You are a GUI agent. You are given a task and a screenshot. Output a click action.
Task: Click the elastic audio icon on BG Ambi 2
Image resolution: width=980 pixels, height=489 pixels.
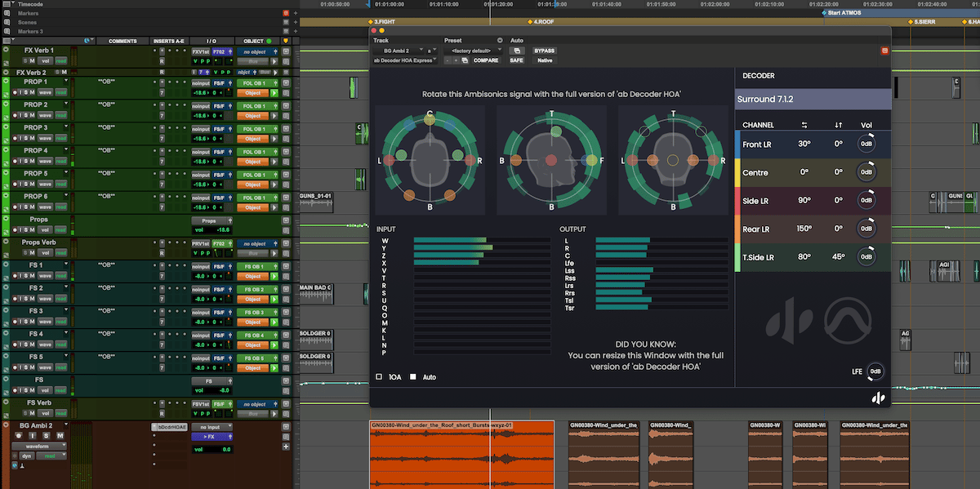pyautogui.click(x=15, y=466)
